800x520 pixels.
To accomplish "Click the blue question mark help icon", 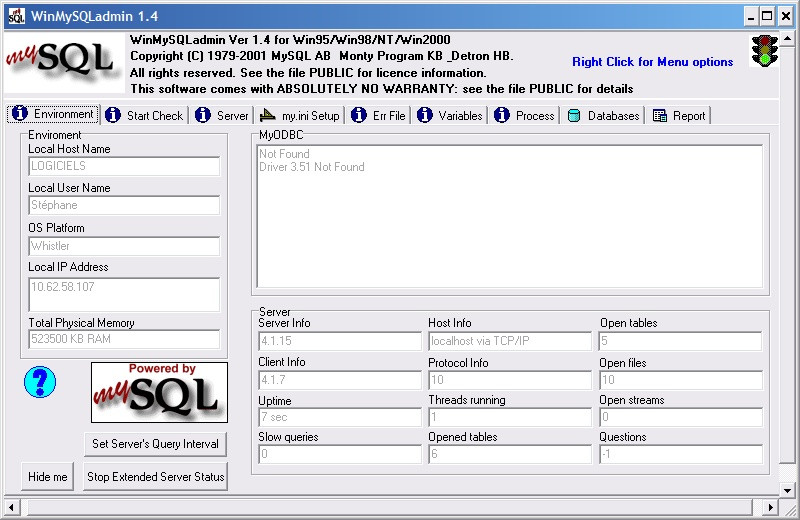I will coord(39,381).
